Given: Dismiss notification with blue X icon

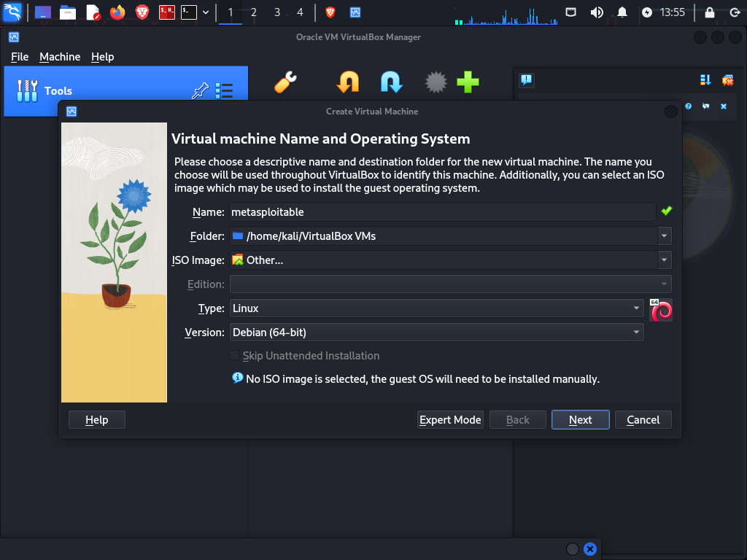Looking at the screenshot, I should [724, 106].
